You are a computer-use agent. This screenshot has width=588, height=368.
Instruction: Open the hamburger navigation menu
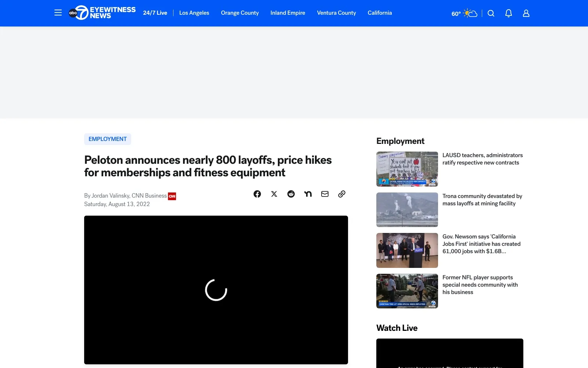58,13
